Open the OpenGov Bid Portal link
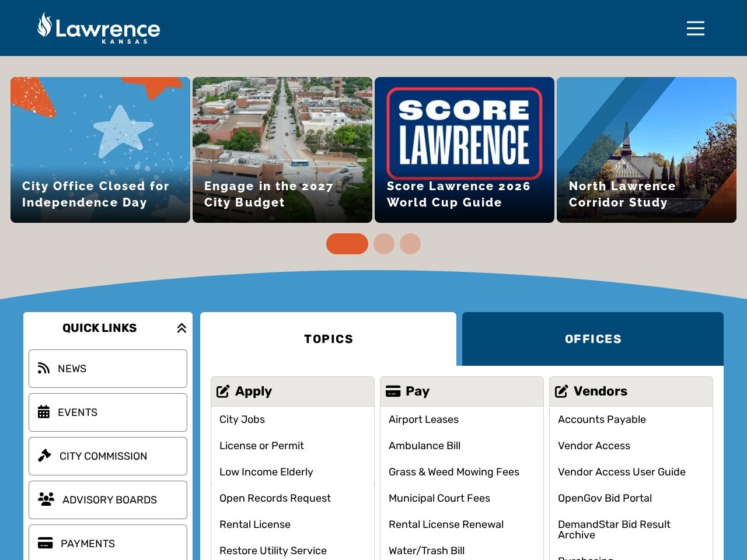The image size is (747, 560). coord(605,498)
